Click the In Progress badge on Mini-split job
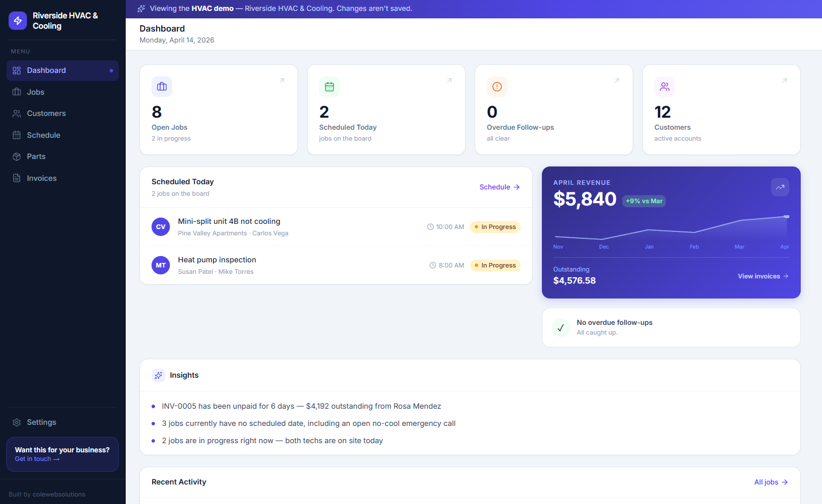822x504 pixels. [495, 227]
